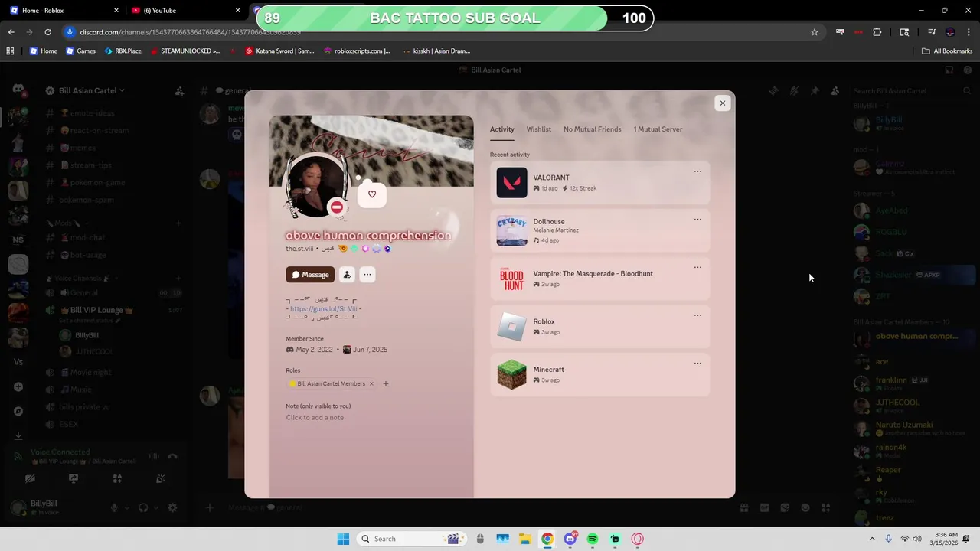Viewport: 980px width, 551px height.
Task: Click the heart icon next to avatar
Action: [x=372, y=194]
